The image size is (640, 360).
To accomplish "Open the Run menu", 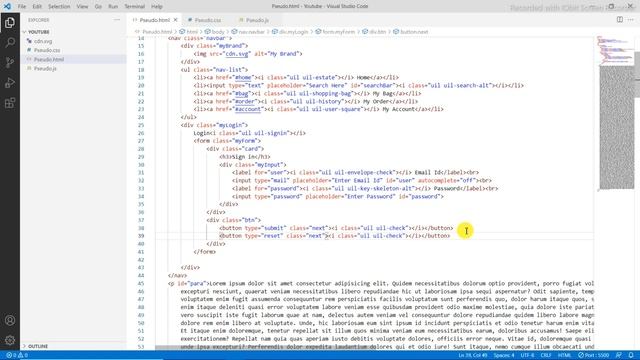I will coord(113,7).
